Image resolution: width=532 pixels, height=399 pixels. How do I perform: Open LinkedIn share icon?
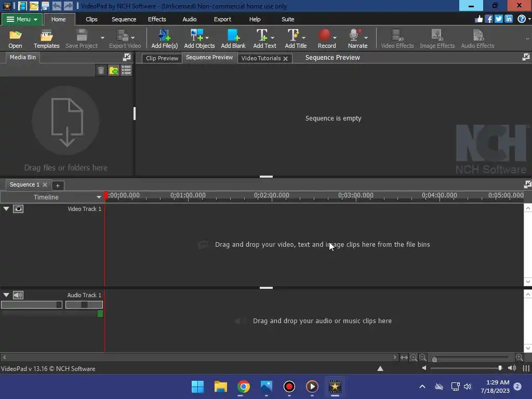508,19
